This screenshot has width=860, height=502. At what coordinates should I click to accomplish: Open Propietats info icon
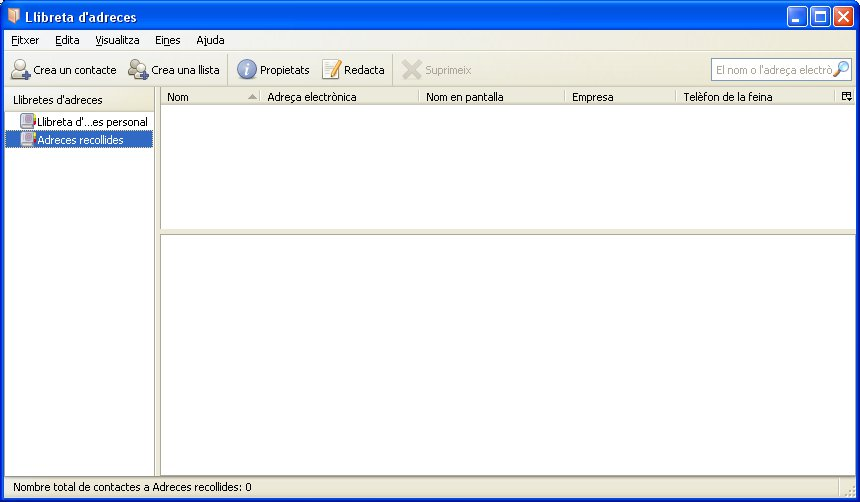point(247,70)
